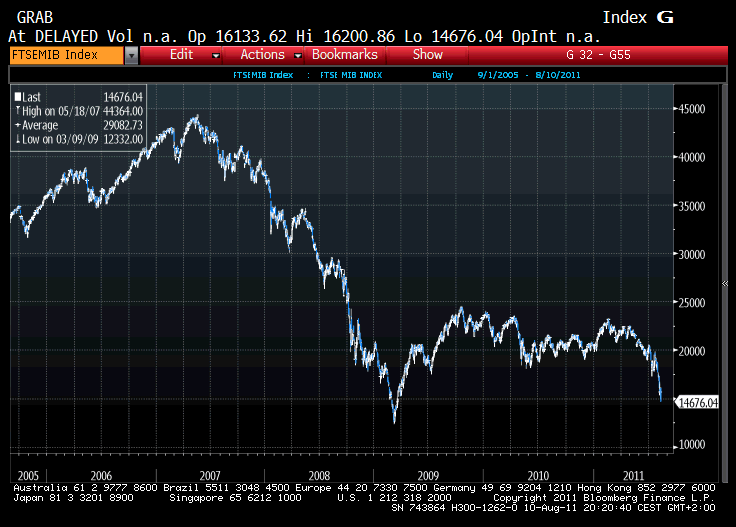Click the end date 8/10/2011
This screenshot has width=736, height=527.
coord(558,75)
